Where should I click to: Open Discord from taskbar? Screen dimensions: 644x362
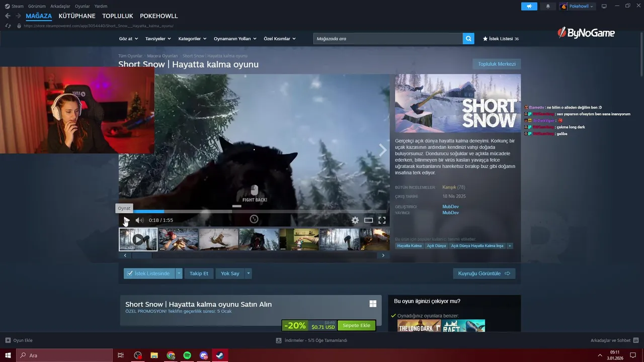(203, 355)
